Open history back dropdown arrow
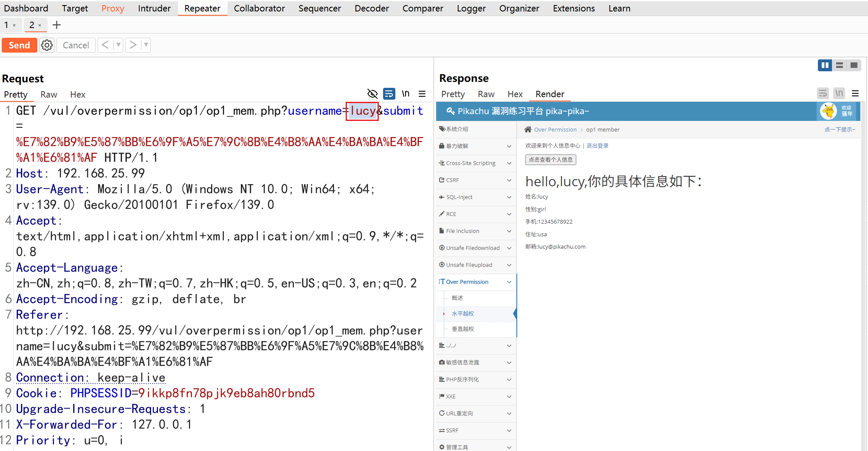Image resolution: width=868 pixels, height=451 pixels. (118, 45)
